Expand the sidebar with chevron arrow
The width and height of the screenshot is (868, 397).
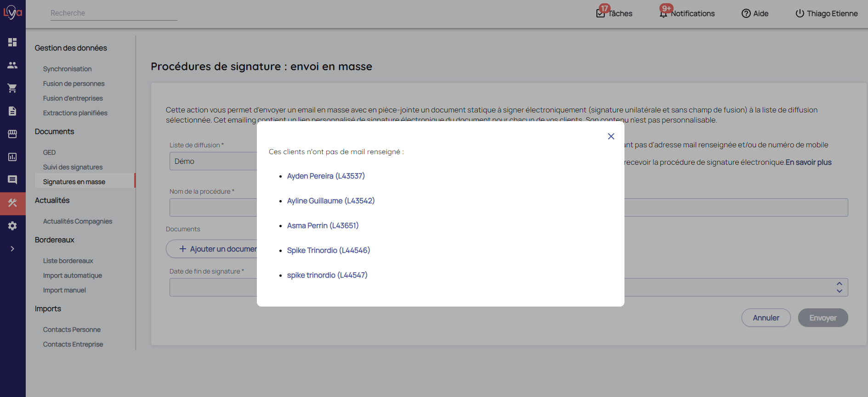point(12,249)
